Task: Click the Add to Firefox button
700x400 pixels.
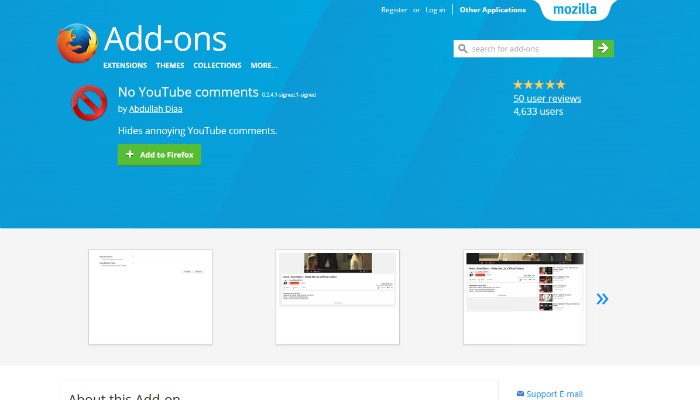Action: click(x=159, y=154)
